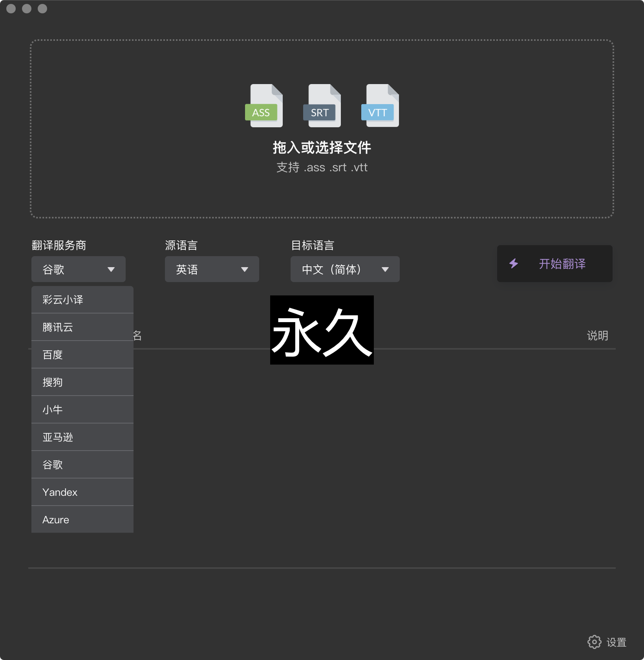Click the 支持 .ass .srt .vtt text
This screenshot has width=644, height=660.
click(322, 167)
